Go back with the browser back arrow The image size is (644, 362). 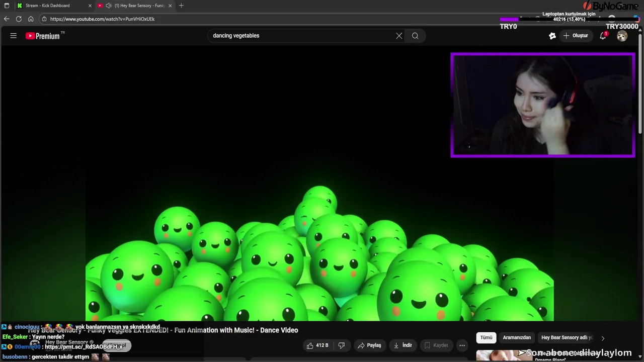pos(6,19)
